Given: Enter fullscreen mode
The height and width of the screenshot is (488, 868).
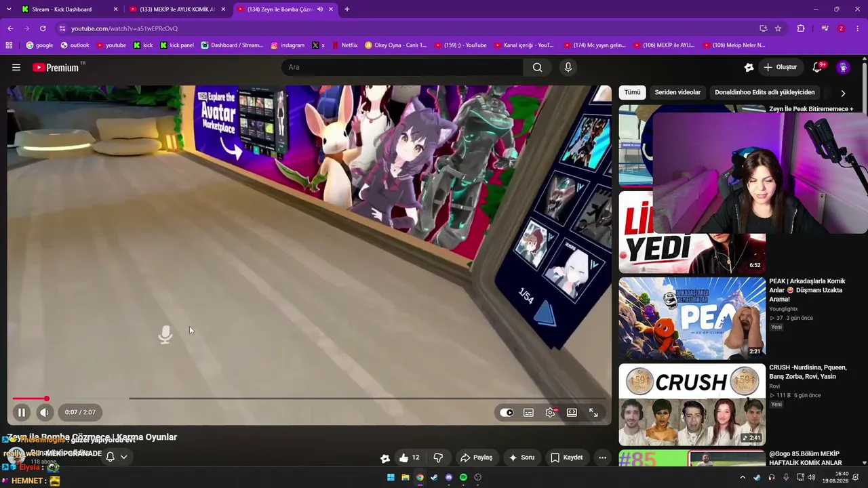Looking at the screenshot, I should tap(593, 412).
